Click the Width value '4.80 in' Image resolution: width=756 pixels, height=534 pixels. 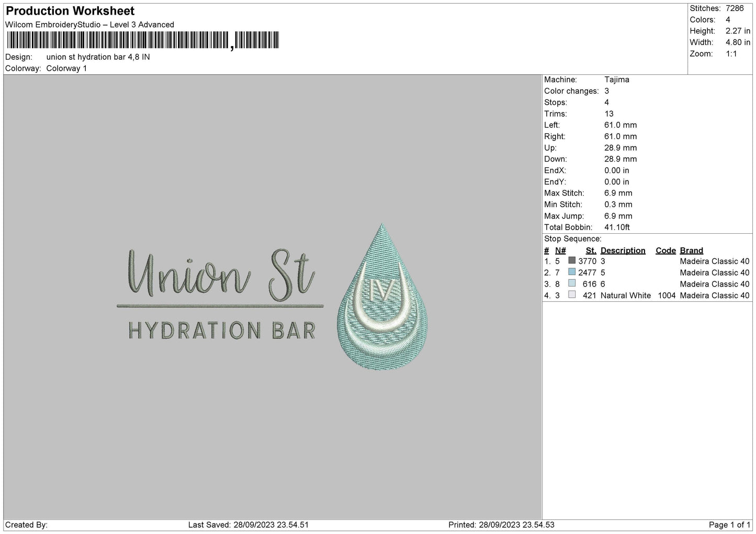point(738,42)
